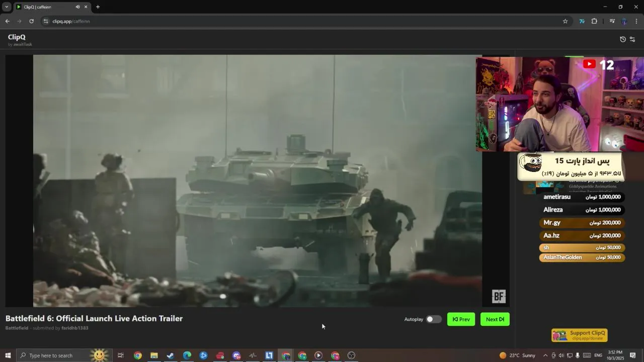Viewport: 644px width, 362px height.
Task: Open tab search dropdown arrow
Action: click(x=7, y=7)
